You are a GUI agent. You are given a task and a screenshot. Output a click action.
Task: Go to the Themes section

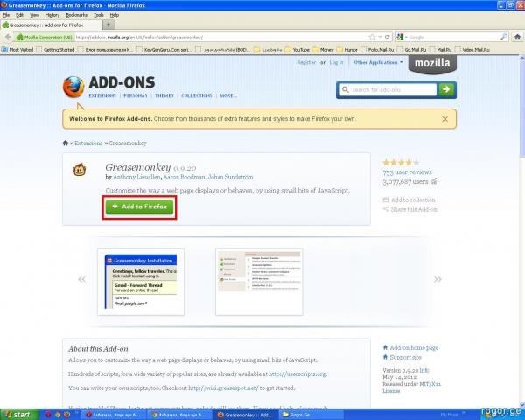click(164, 95)
